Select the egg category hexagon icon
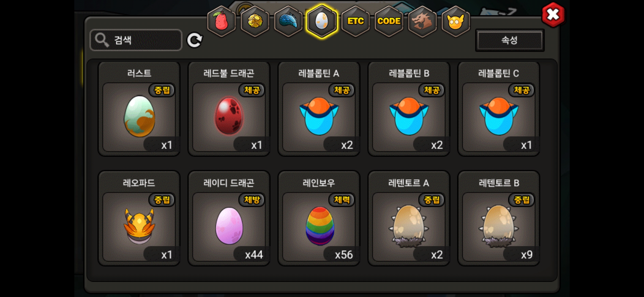This screenshot has width=644, height=297. click(x=321, y=21)
